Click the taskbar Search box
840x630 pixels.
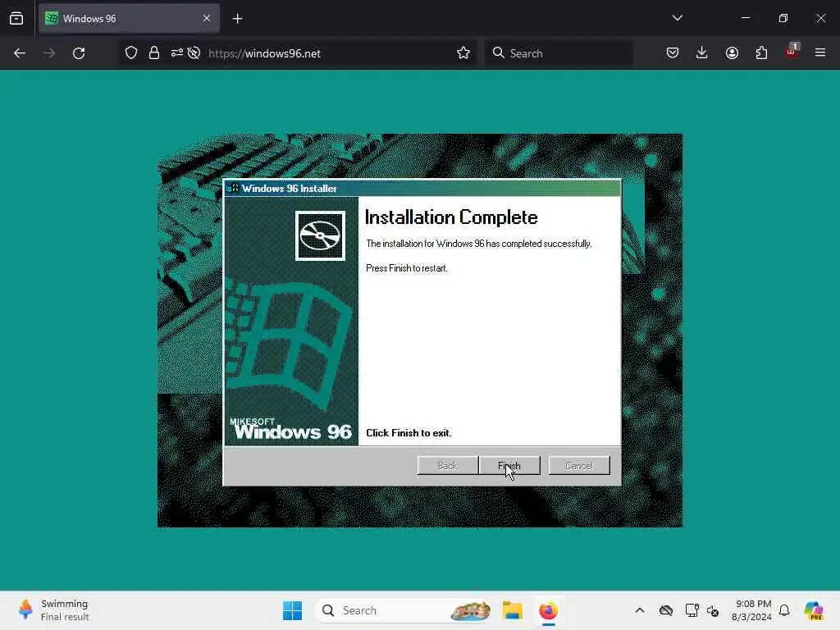[404, 610]
